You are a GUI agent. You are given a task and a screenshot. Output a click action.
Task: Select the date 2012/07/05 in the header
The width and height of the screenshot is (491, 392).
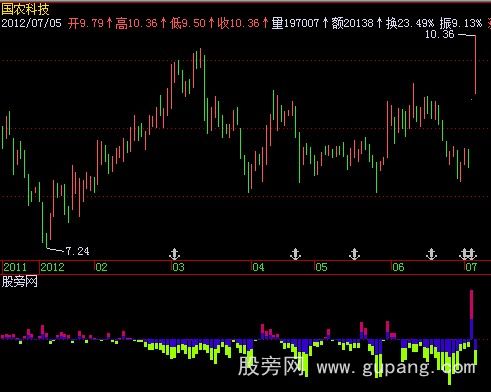(31, 23)
